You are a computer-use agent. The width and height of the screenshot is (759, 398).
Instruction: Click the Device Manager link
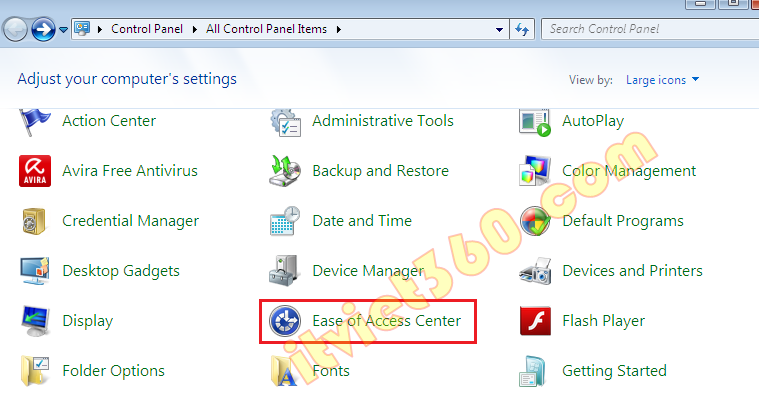368,271
